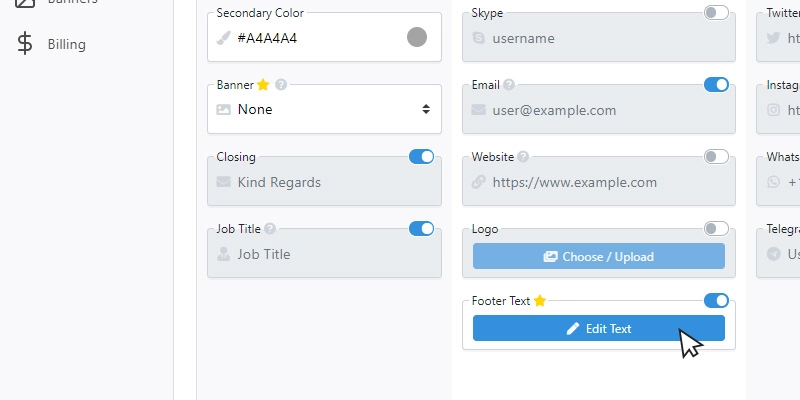
Task: Click the Billing dollar sign icon
Action: 24,43
